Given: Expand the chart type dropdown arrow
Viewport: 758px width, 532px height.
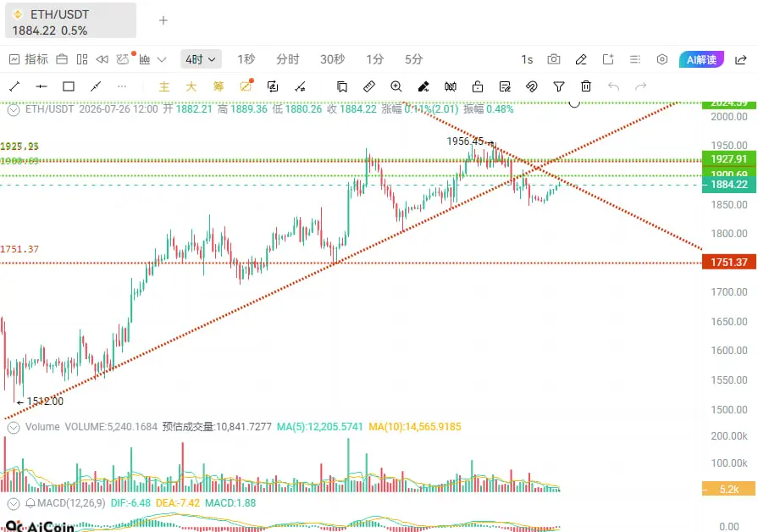Looking at the screenshot, I should (162, 59).
